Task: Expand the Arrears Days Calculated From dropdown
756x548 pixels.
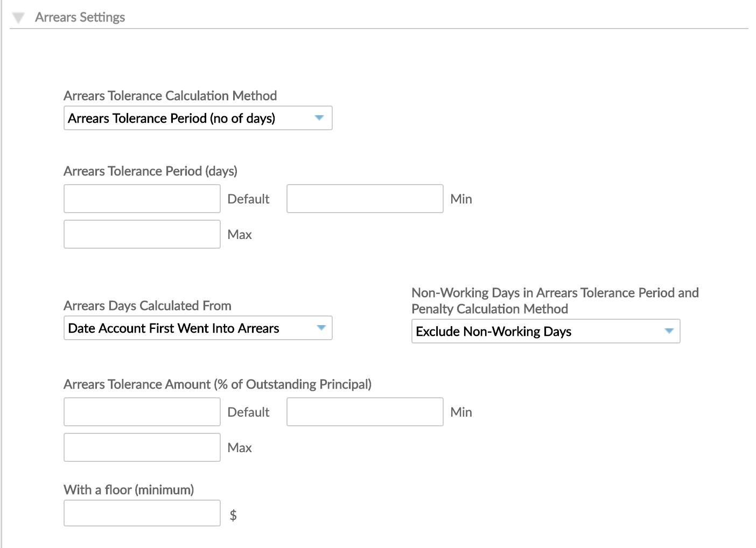Action: pyautogui.click(x=198, y=328)
